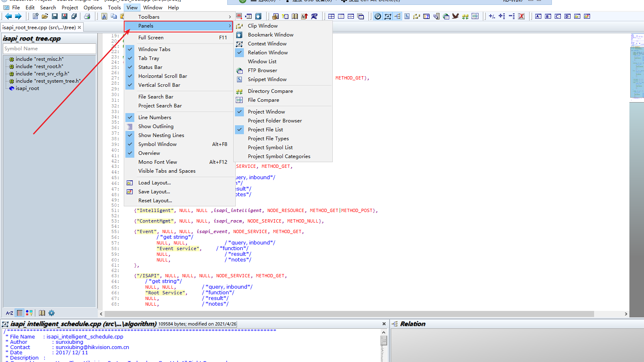Click the book icon in symbol window
The height and width of the screenshot is (362, 644).
click(x=42, y=313)
